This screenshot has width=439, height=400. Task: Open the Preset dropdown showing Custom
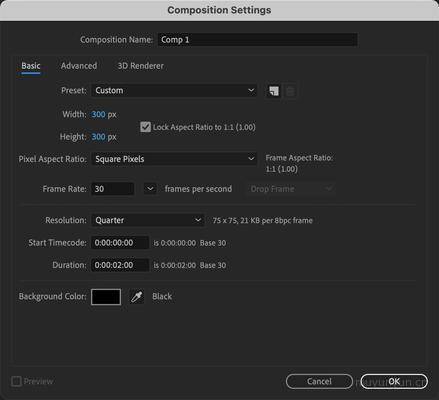point(174,91)
